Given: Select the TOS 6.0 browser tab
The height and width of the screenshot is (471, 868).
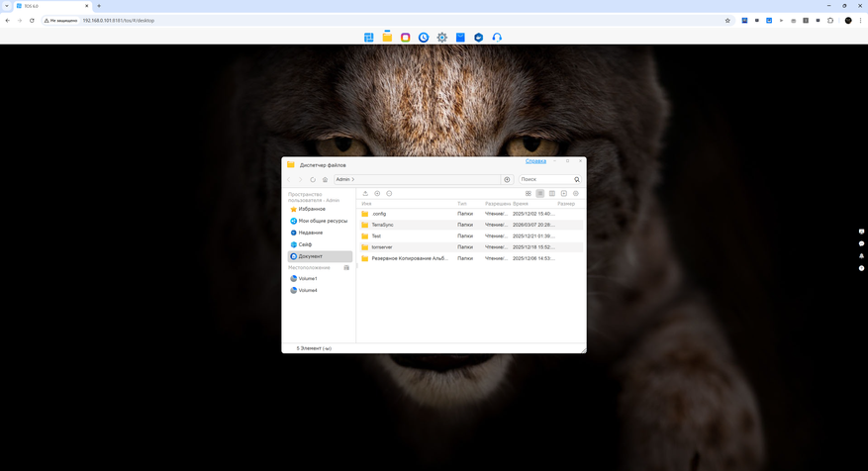Looking at the screenshot, I should pyautogui.click(x=52, y=6).
